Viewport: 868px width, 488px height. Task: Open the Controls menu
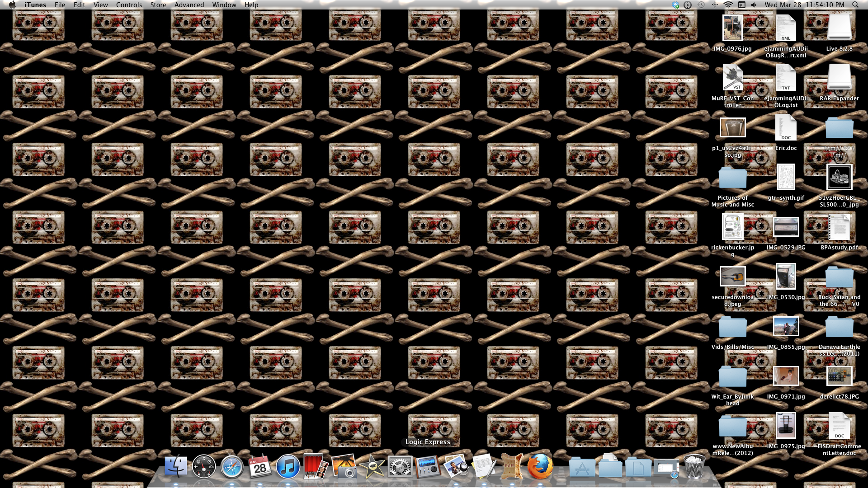coord(129,5)
